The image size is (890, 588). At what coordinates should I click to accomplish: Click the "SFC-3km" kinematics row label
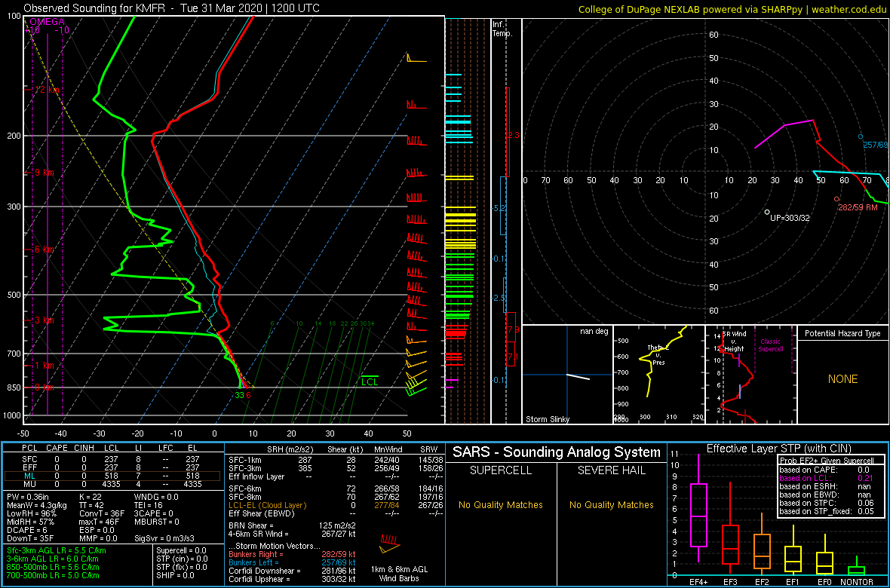(x=244, y=467)
